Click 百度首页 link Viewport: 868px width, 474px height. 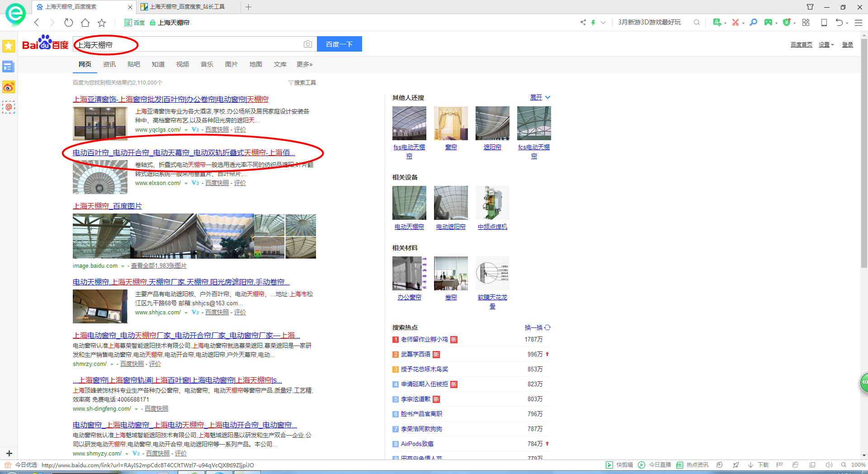(802, 45)
